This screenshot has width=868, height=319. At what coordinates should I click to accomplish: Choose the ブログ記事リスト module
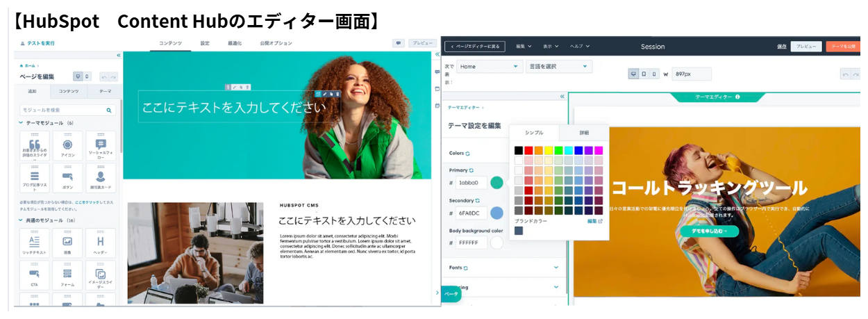[35, 179]
